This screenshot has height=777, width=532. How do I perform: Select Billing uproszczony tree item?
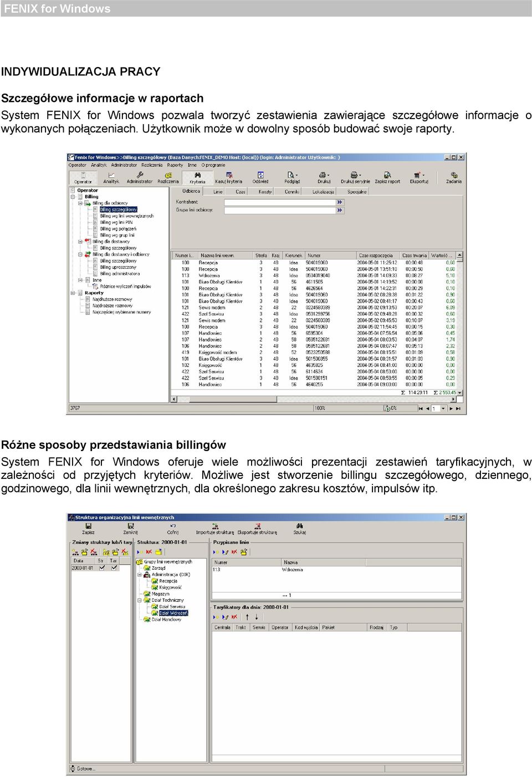click(x=118, y=267)
